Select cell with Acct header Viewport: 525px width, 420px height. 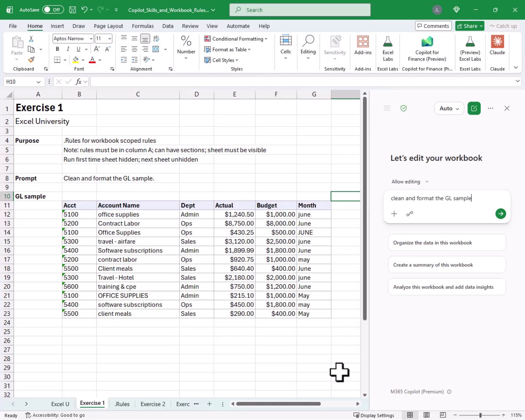(79, 205)
